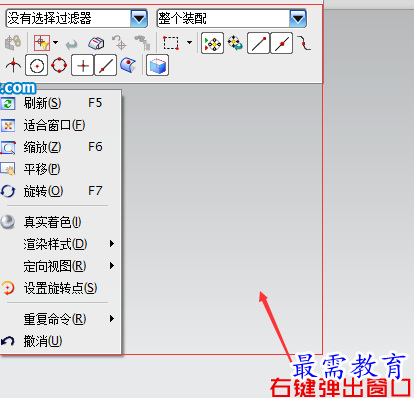This screenshot has height=398, width=414.
Task: Toggle the quadrant point snap icon
Action: pos(59,65)
